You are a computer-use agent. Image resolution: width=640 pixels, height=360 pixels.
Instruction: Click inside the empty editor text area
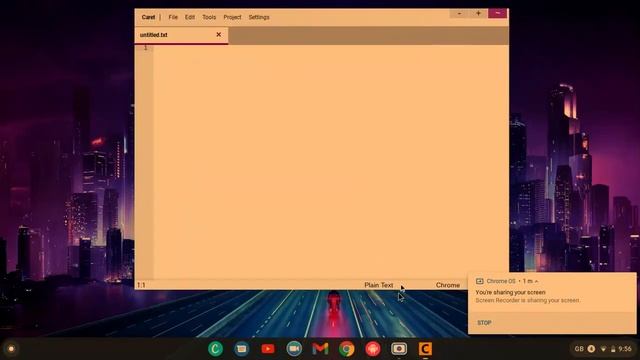coord(331,162)
